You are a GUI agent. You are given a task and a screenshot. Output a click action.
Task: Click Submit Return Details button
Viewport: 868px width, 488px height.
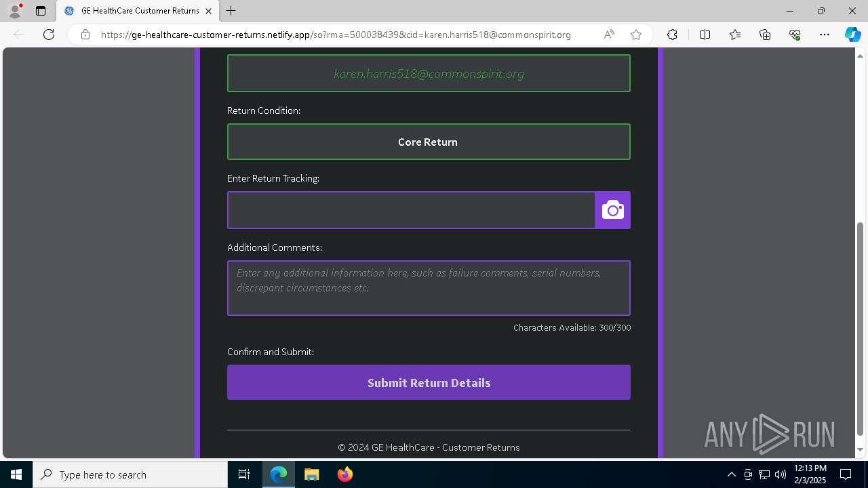429,382
